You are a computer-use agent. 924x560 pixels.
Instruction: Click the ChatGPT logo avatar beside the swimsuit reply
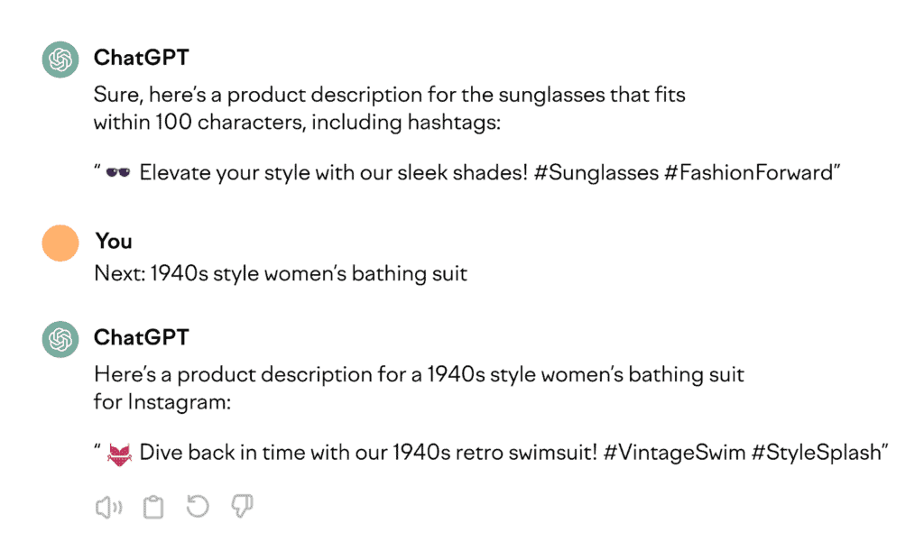coord(60,340)
